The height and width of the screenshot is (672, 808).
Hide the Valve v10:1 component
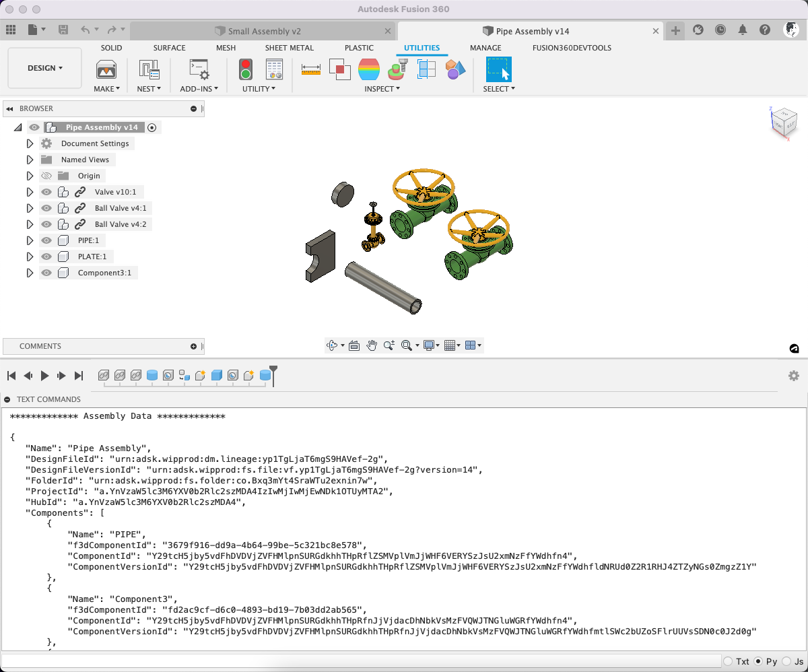tap(46, 192)
